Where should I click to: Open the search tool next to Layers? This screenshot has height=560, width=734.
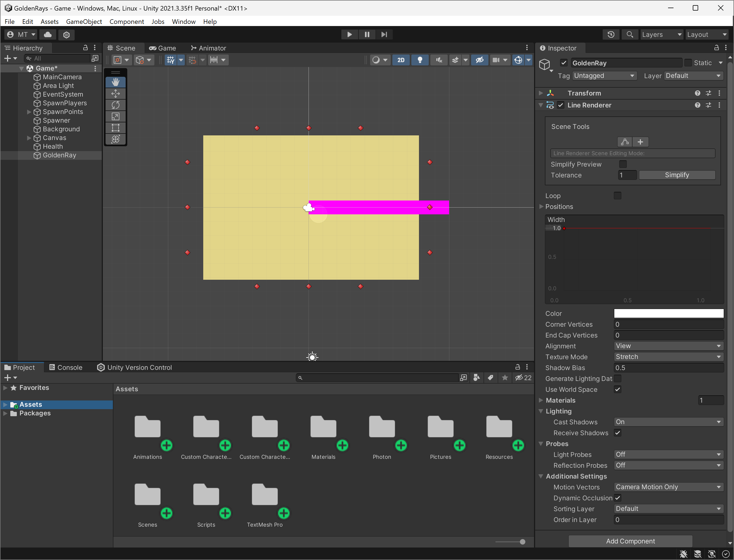(x=630, y=34)
